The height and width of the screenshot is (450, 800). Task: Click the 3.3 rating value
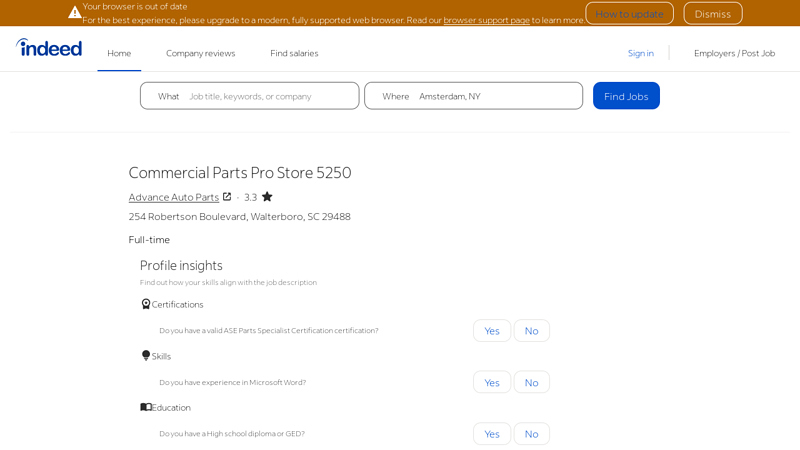coord(251,197)
